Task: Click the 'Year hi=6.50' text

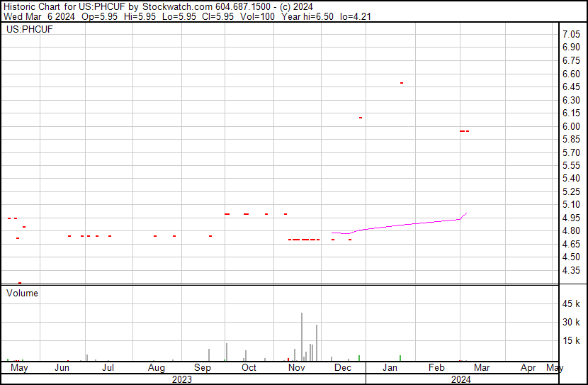Action: pyautogui.click(x=307, y=16)
